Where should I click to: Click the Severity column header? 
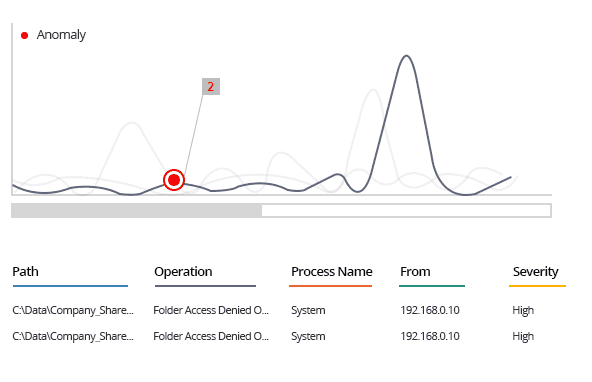click(x=535, y=271)
